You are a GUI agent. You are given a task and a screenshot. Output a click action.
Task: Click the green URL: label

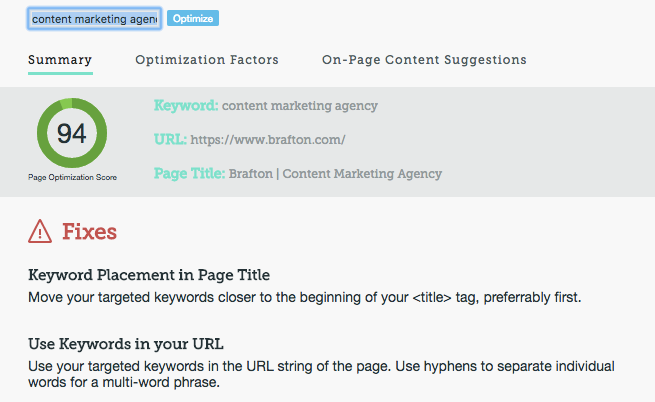tap(170, 139)
